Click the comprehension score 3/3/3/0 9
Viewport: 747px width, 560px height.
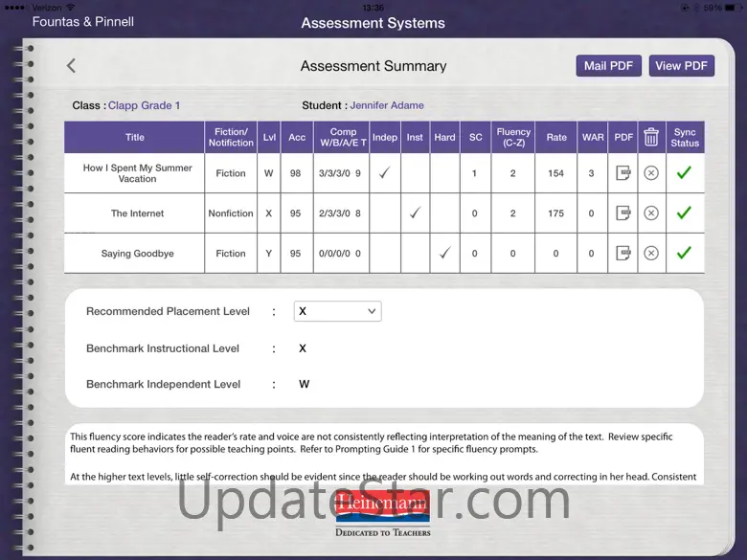click(x=340, y=173)
